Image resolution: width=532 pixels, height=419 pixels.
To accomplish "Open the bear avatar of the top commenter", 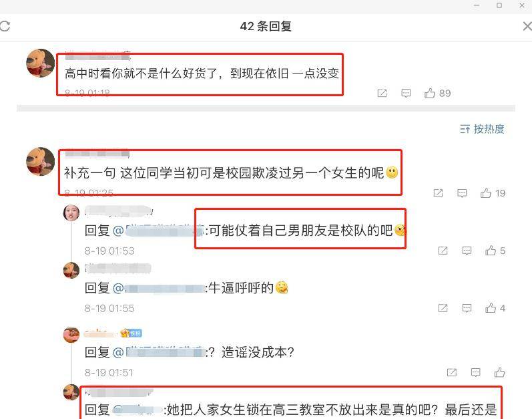I will pyautogui.click(x=40, y=63).
